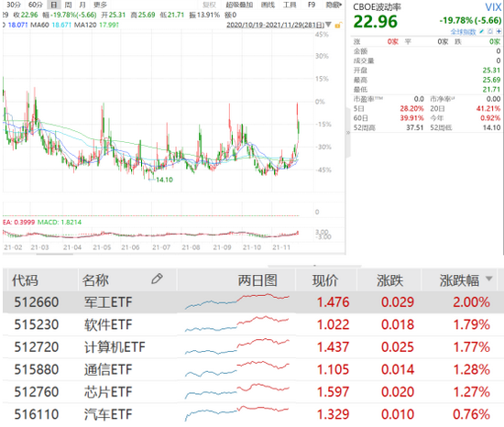Click the pencil edit icon beside 全球指数
Viewport: 504px width, 427px height.
[481, 31]
